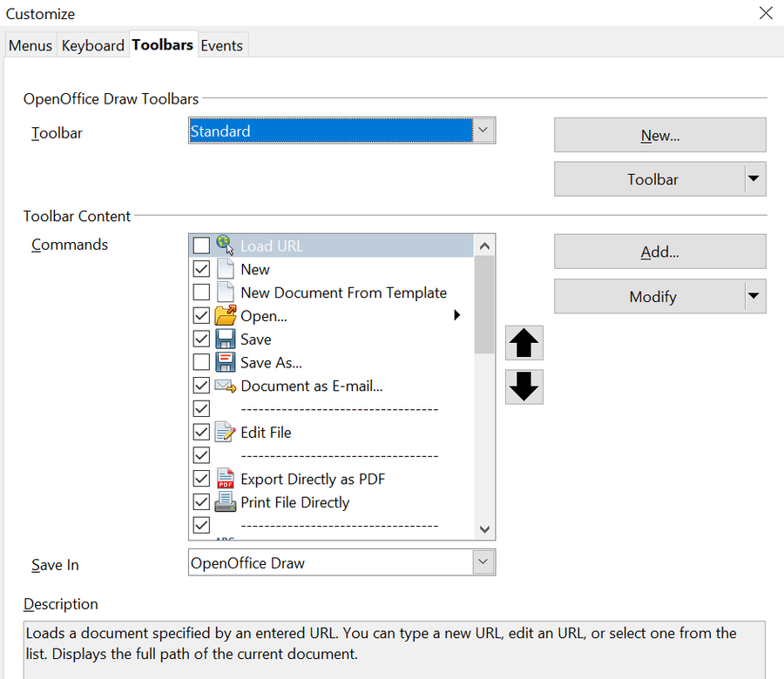Image resolution: width=784 pixels, height=679 pixels.
Task: Click the New... toolbar button
Action: [660, 135]
